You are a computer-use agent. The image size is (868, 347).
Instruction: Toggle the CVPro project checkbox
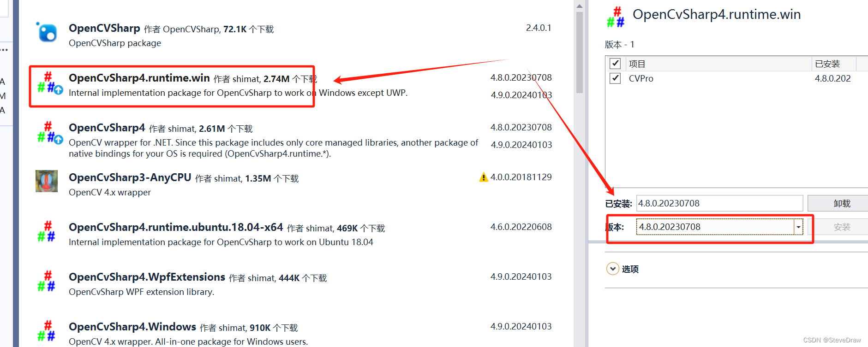click(x=615, y=78)
